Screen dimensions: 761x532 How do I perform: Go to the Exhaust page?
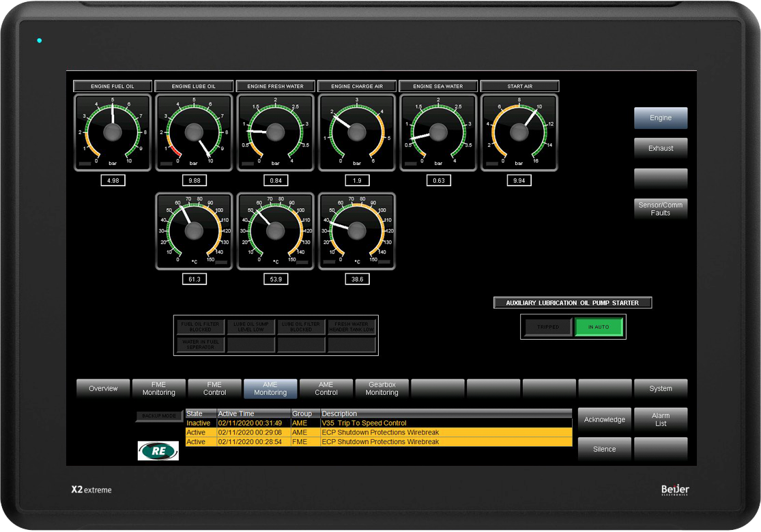pyautogui.click(x=660, y=148)
